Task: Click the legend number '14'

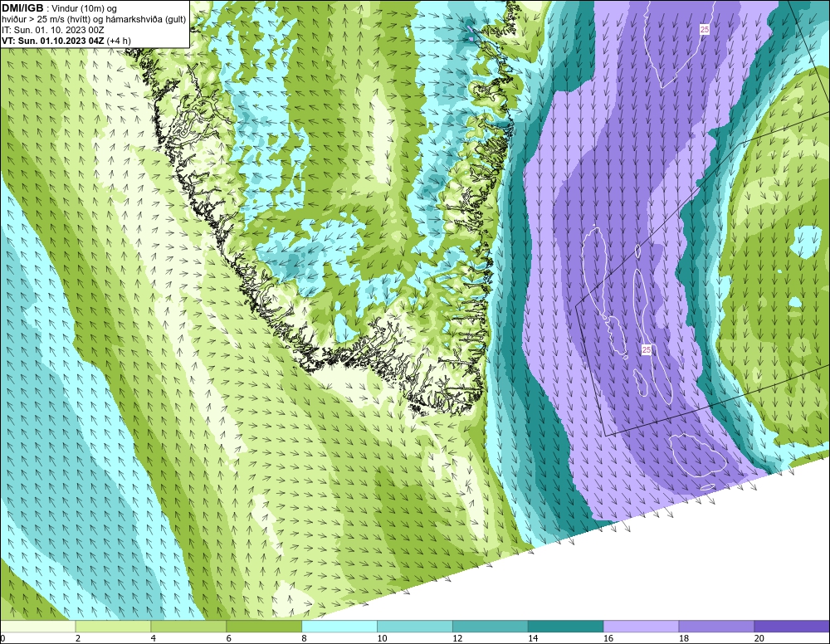Action: coord(533,638)
